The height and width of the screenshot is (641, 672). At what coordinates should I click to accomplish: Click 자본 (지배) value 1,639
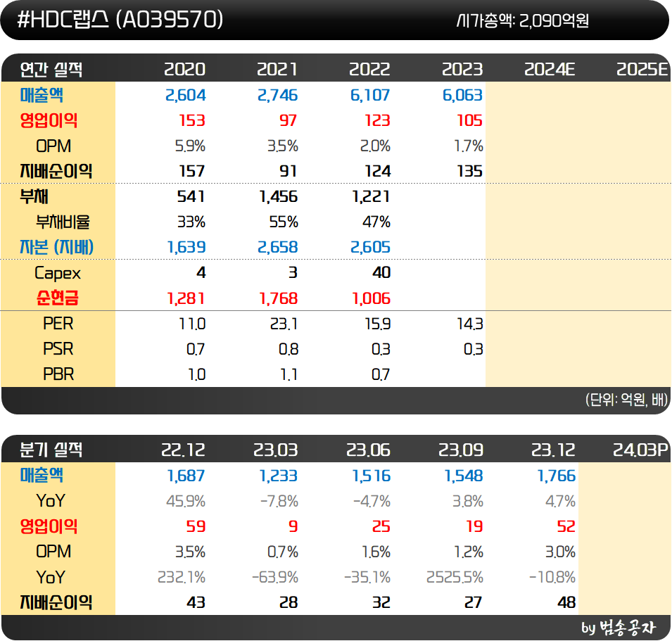[x=186, y=247]
